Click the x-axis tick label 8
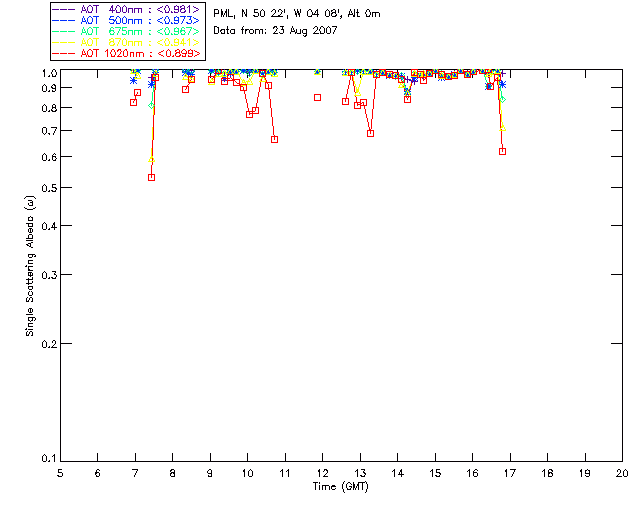Screen dimensions: 640x512 pyautogui.click(x=173, y=473)
